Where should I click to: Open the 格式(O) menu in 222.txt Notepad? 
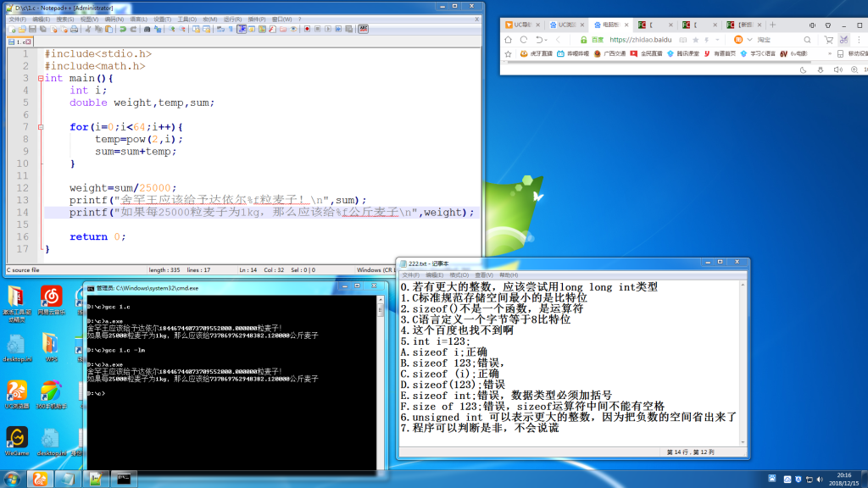pos(459,275)
